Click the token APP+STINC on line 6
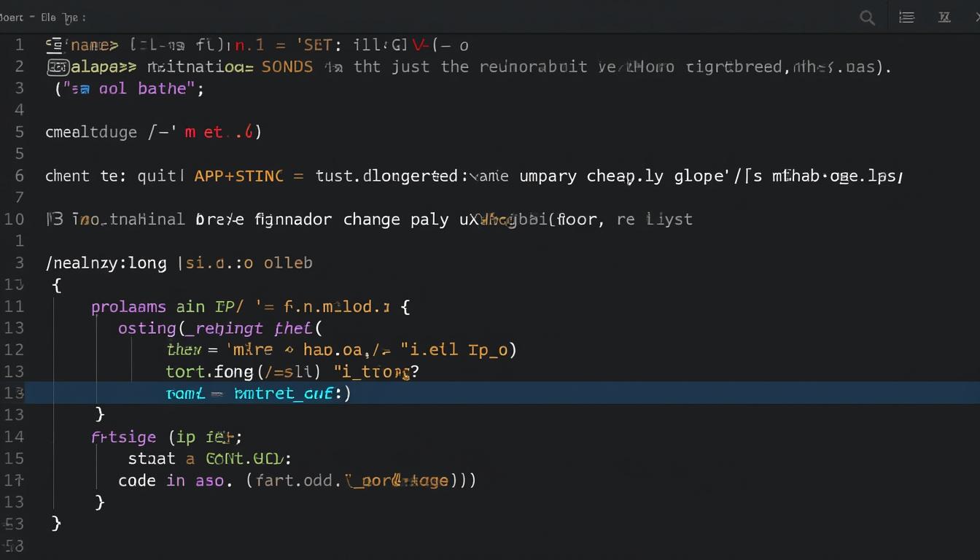The height and width of the screenshot is (560, 980). 238,176
